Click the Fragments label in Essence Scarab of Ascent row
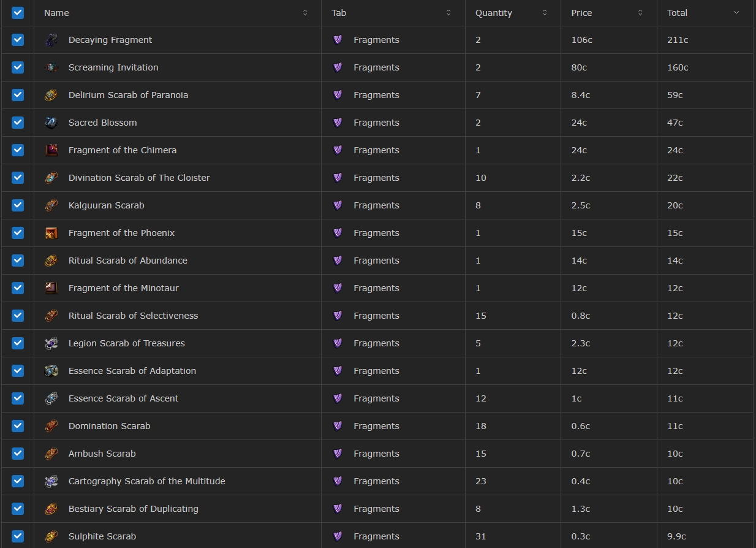This screenshot has width=756, height=548. click(x=376, y=398)
